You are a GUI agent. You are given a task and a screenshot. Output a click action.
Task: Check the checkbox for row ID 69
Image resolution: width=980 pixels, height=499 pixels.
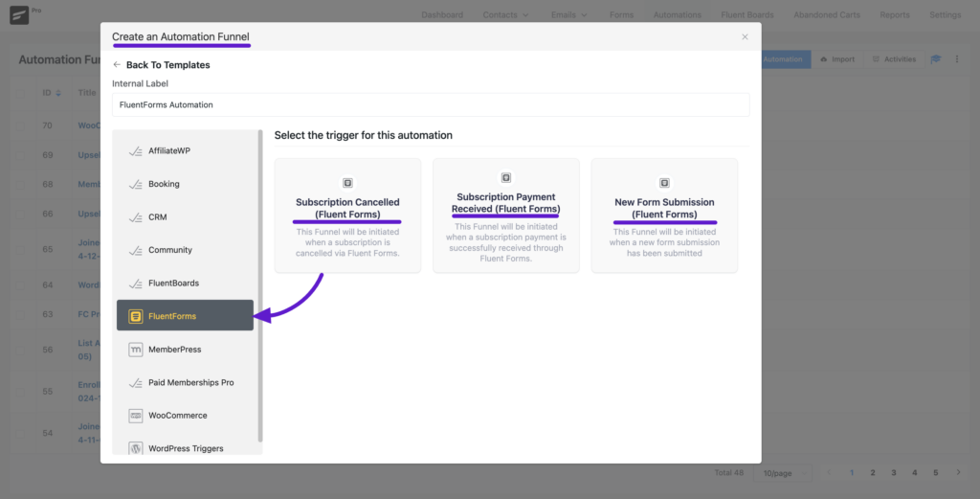point(20,155)
